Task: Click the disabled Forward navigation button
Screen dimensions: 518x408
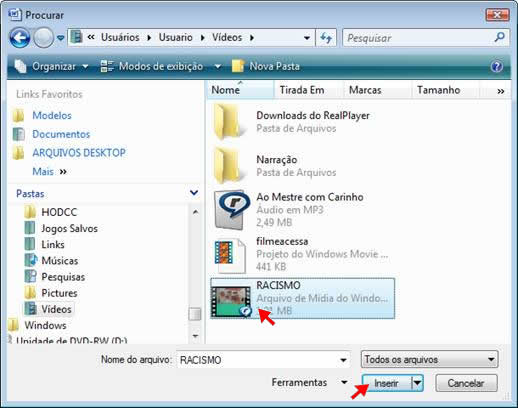Action: point(44,38)
